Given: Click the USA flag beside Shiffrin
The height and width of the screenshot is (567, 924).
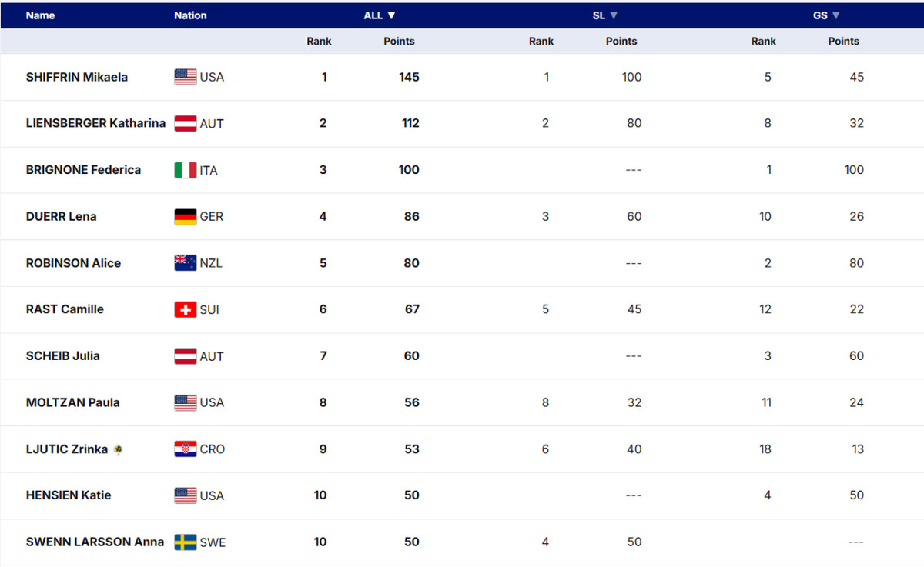Looking at the screenshot, I should click(x=186, y=77).
